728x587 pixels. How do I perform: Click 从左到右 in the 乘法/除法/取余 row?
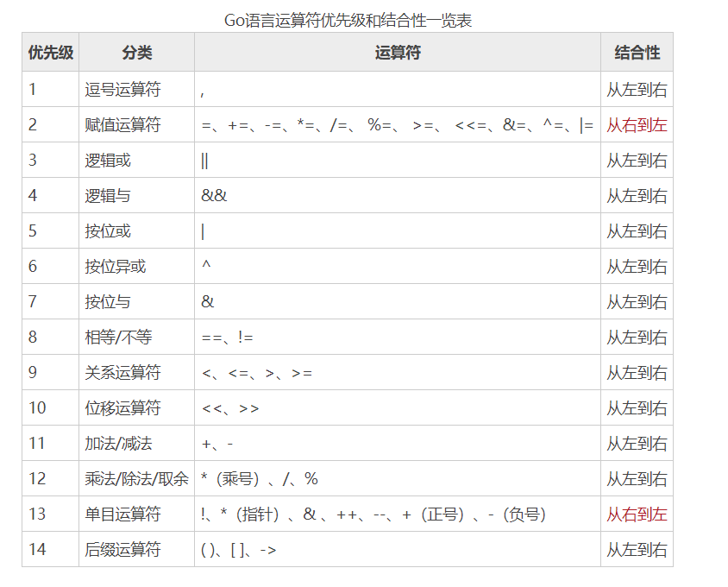(637, 479)
